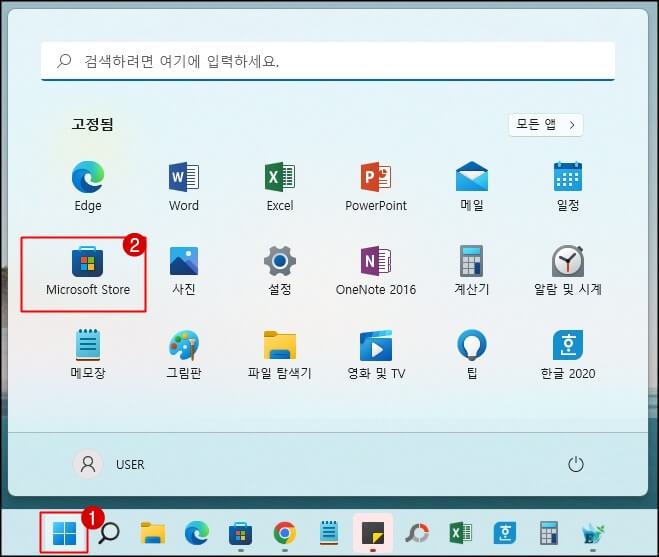
Task: Open Notepad icon on the taskbar
Action: [329, 533]
